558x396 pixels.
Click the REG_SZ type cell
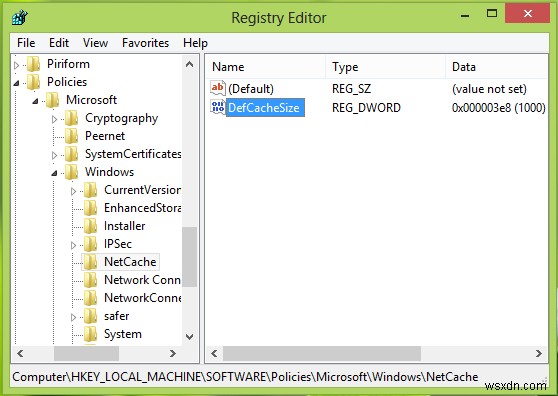pos(351,89)
